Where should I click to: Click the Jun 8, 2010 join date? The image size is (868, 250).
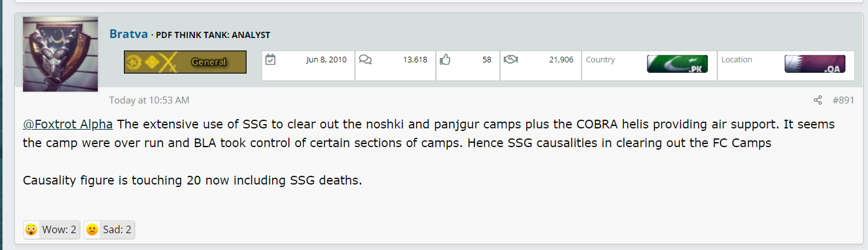click(327, 60)
